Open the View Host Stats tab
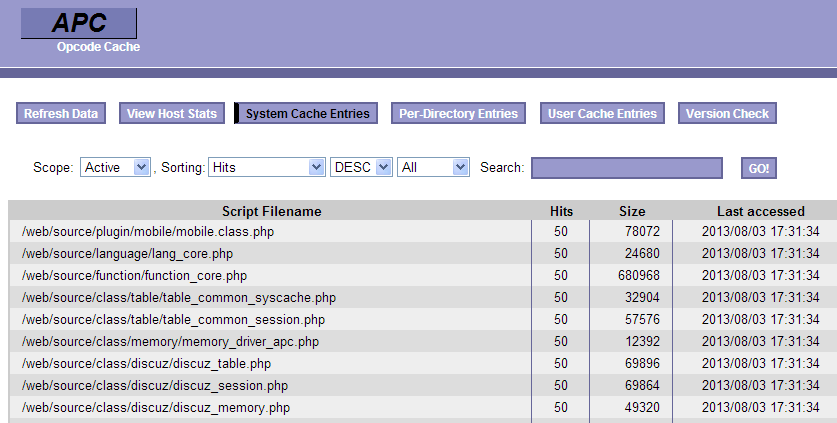The height and width of the screenshot is (423, 837). pos(171,114)
